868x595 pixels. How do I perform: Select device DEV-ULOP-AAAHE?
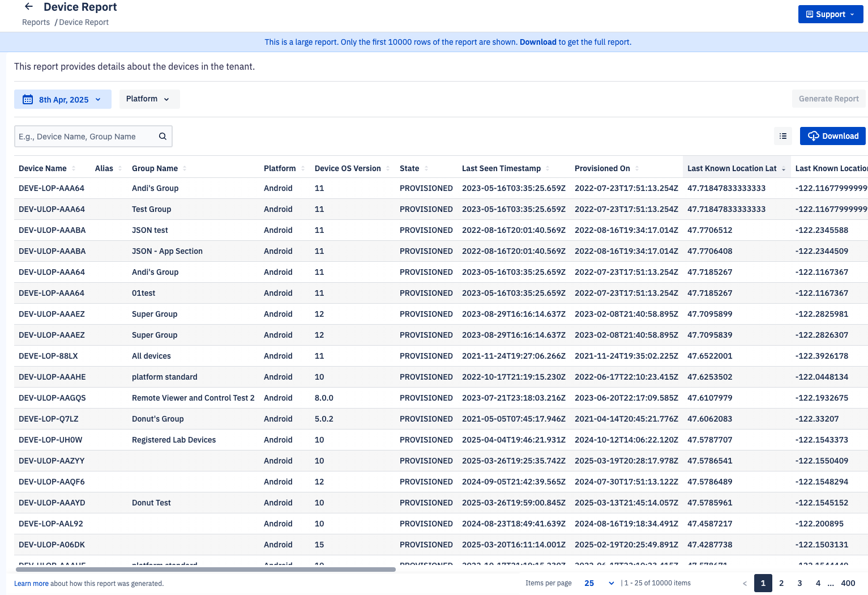pos(52,377)
